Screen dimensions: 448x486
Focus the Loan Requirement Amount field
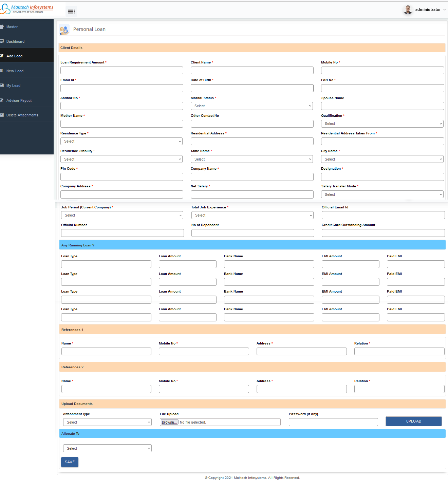tap(122, 71)
